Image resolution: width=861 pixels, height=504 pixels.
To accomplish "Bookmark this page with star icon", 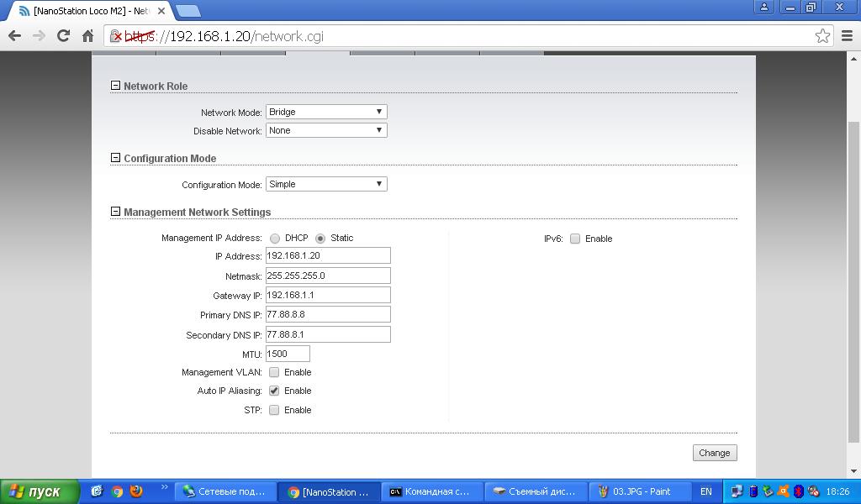I will coord(822,36).
